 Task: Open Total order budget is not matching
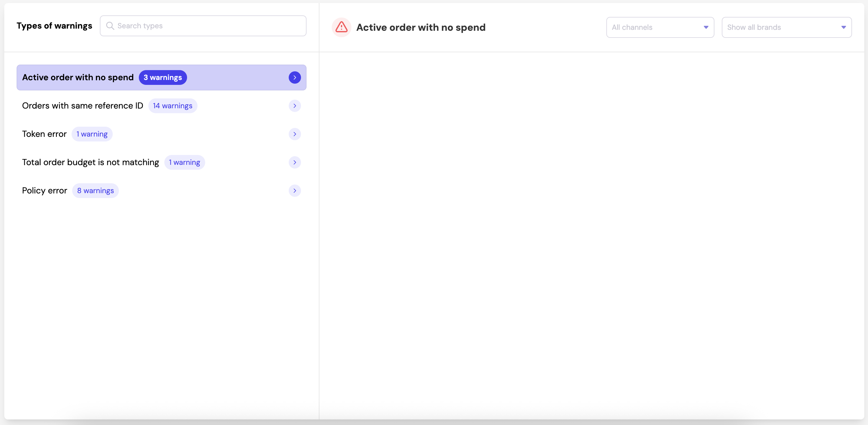click(x=90, y=162)
